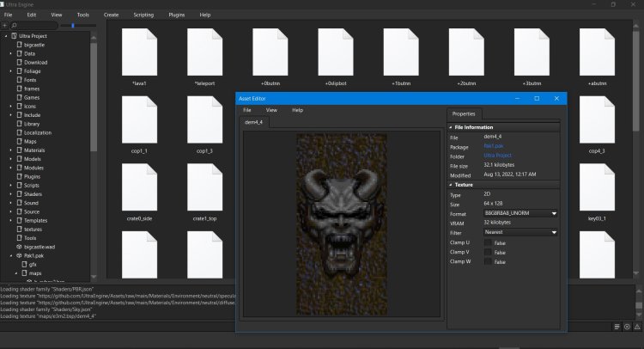Click the Pak1.pak package link
The height and width of the screenshot is (349, 644).
(495, 146)
